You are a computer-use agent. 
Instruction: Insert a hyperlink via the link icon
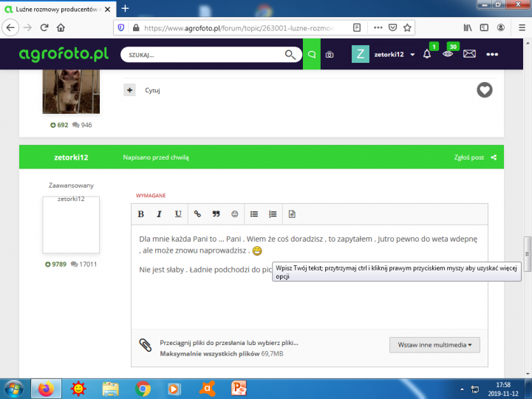click(x=197, y=214)
